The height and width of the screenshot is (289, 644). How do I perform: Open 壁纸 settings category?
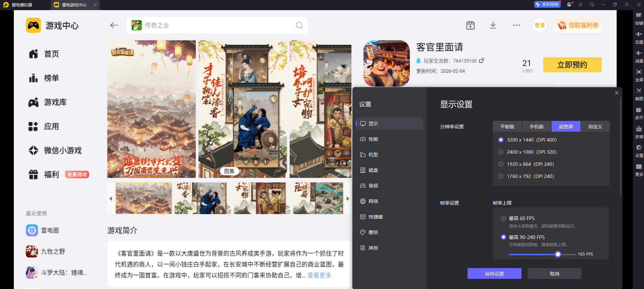390,232
